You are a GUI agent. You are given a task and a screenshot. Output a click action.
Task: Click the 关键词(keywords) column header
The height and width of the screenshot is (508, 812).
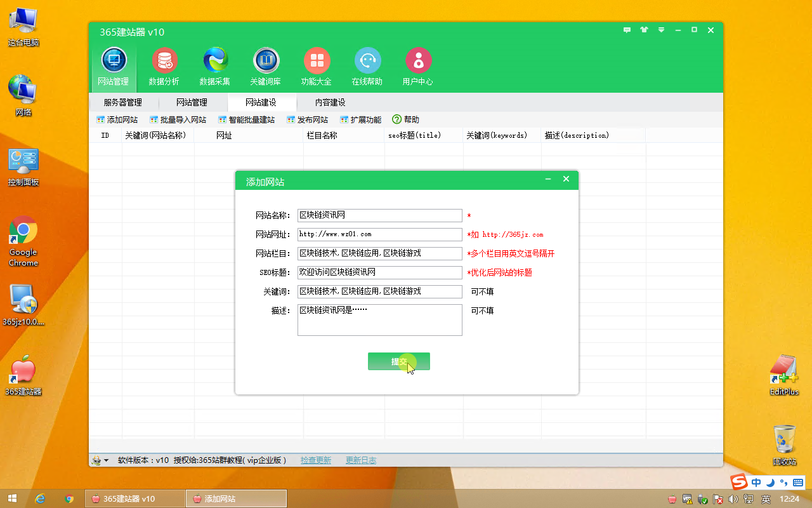pos(502,135)
